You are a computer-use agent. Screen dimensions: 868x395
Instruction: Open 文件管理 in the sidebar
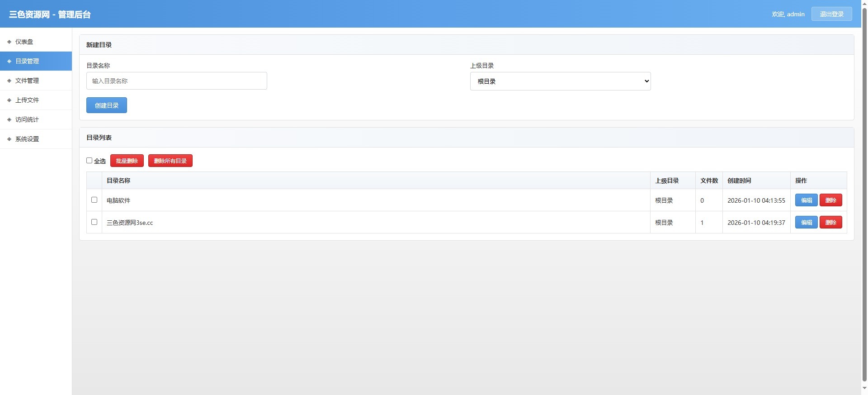(27, 81)
